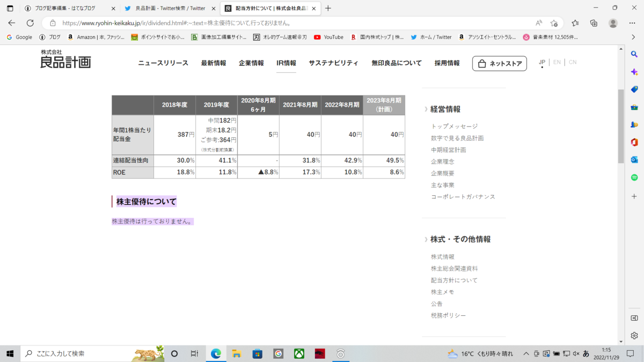This screenshot has height=362, width=644.
Task: Go back to the previous page
Action: (12, 23)
